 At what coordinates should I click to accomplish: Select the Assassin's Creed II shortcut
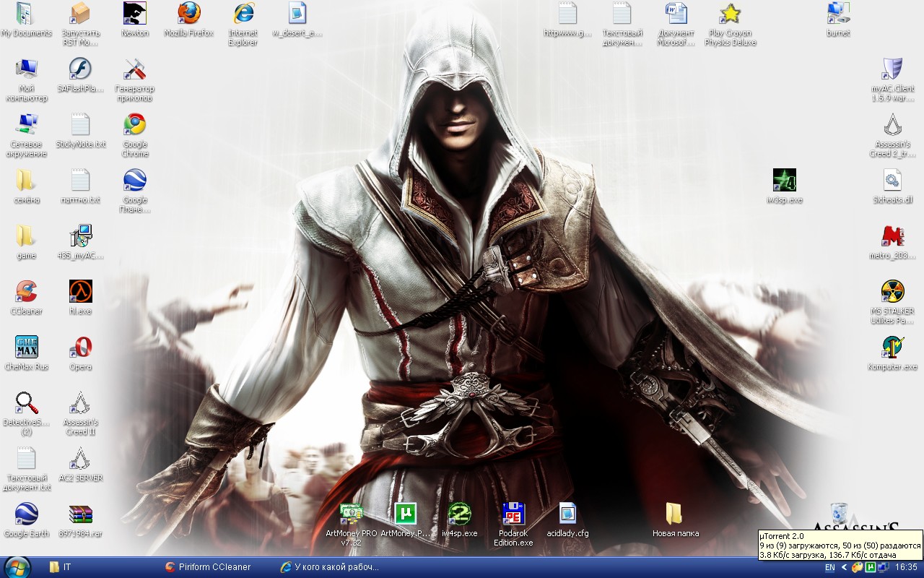80,403
